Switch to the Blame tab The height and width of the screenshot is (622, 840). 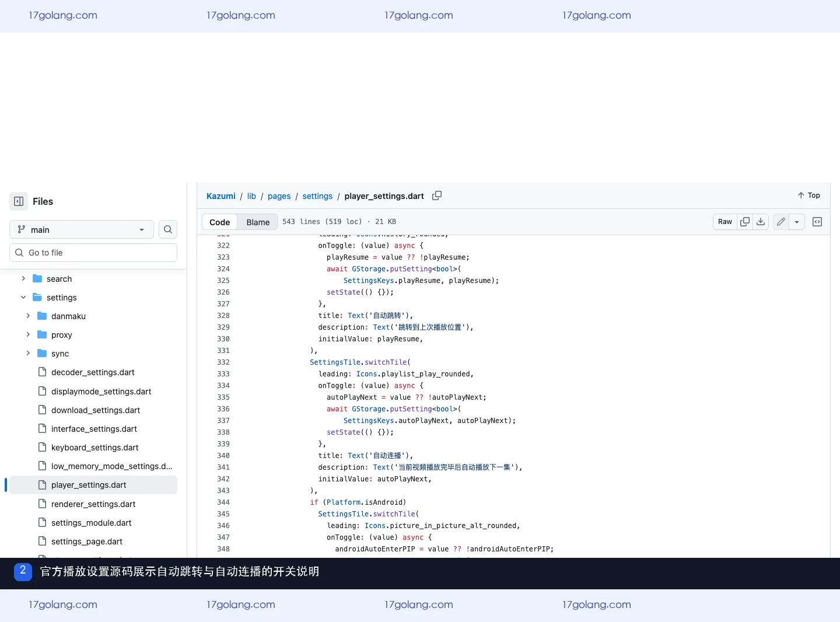[258, 222]
